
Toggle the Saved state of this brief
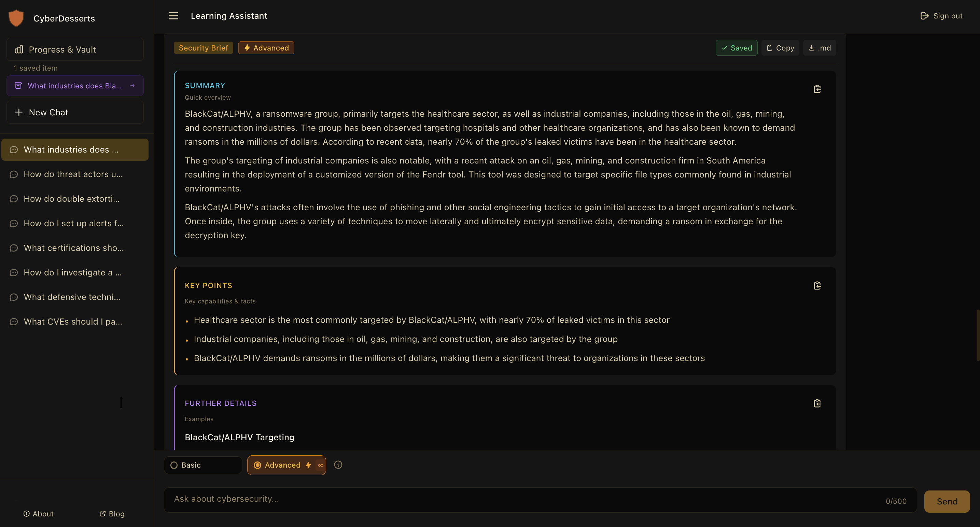tap(736, 47)
